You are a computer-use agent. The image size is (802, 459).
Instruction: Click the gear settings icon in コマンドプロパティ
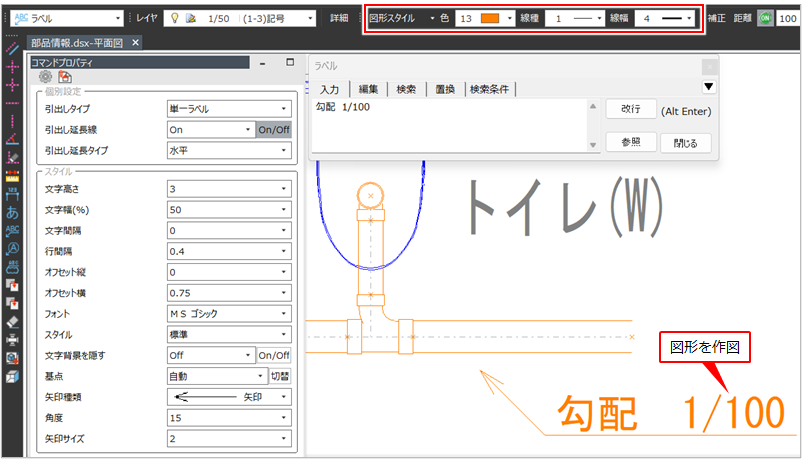pos(45,76)
